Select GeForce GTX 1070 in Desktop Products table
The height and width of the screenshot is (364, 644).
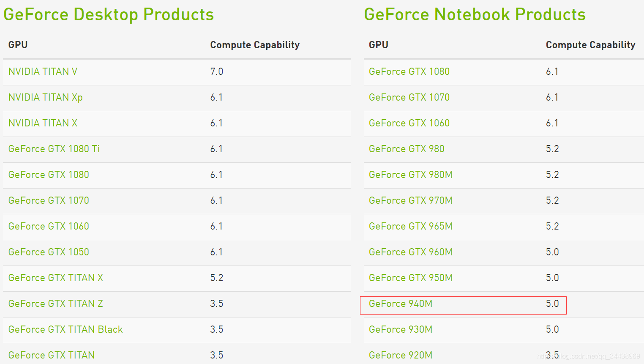point(49,200)
